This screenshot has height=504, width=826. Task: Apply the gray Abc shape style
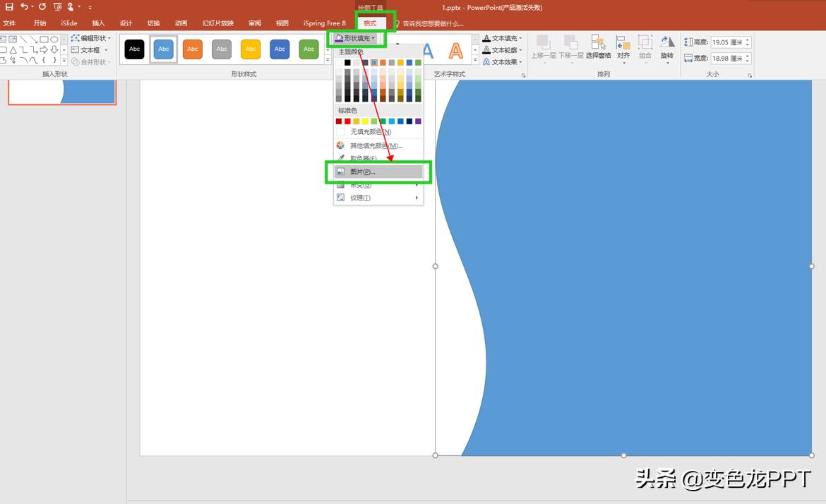[x=222, y=49]
